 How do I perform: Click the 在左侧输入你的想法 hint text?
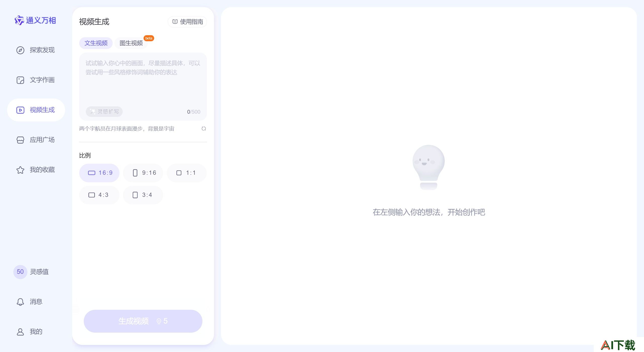tap(429, 212)
